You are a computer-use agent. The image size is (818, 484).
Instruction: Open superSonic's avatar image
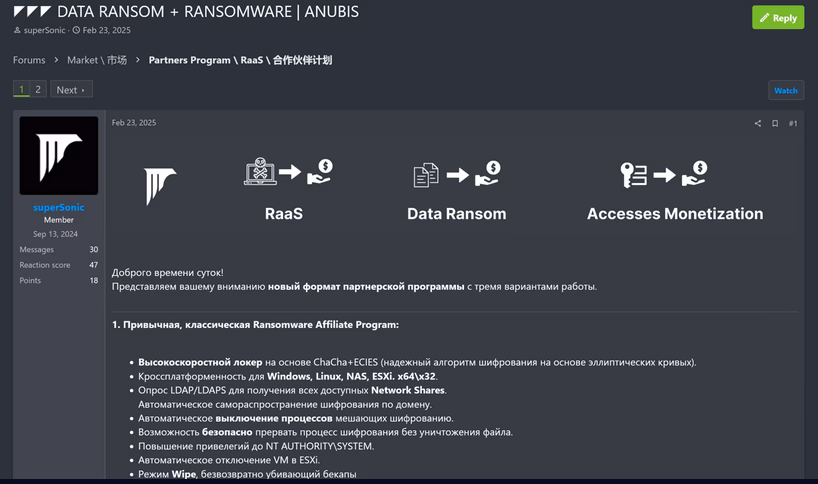[x=59, y=155]
